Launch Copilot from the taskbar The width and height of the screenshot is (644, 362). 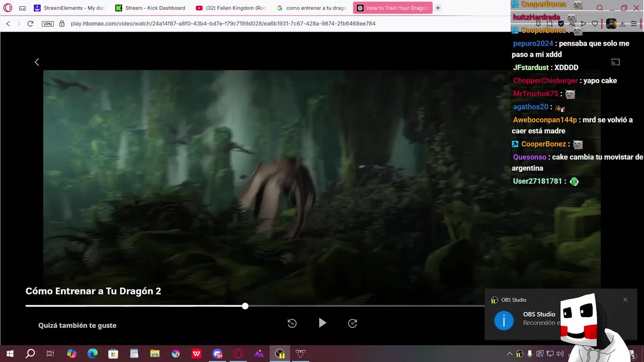point(71,354)
